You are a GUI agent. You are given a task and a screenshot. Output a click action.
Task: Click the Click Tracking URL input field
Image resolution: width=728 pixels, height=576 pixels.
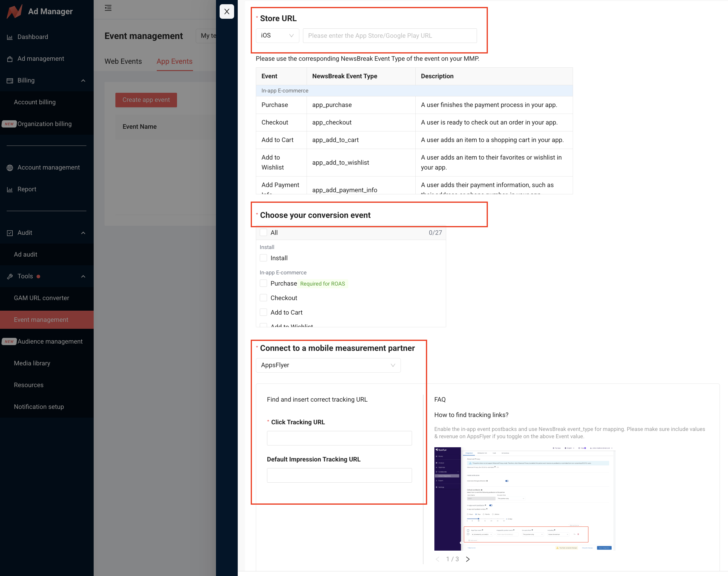coord(339,438)
